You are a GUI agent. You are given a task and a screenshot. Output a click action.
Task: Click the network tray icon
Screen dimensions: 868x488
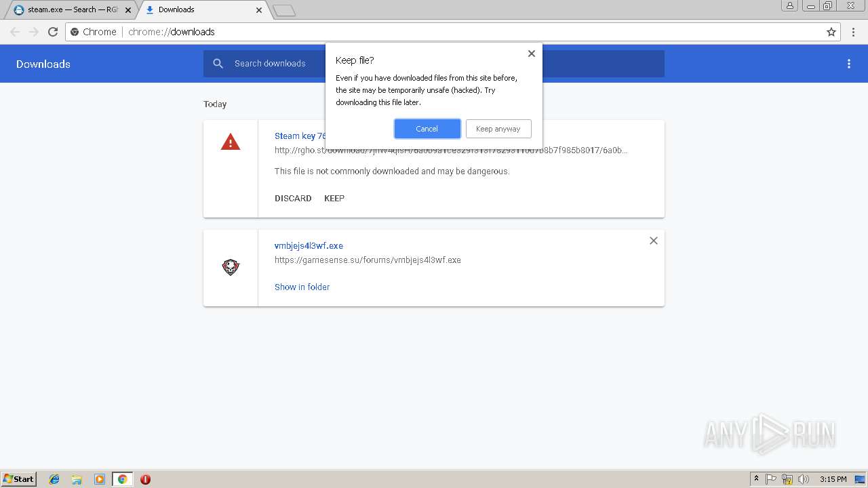point(787,479)
